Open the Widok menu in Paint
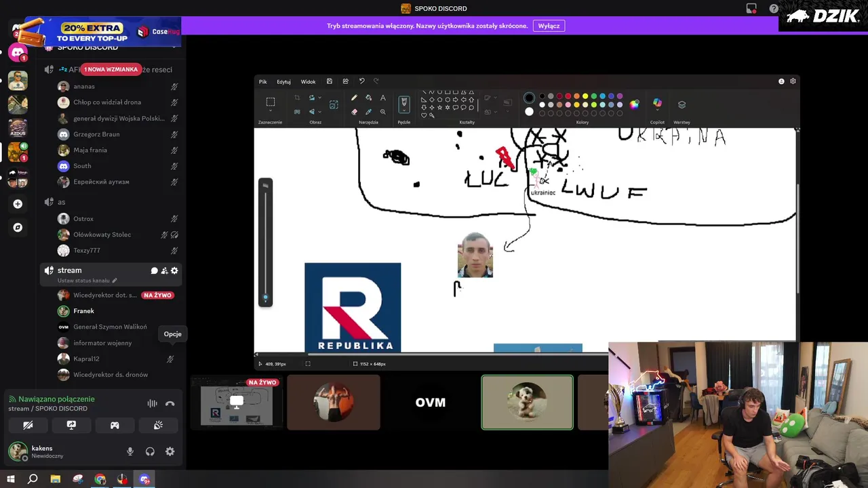This screenshot has height=488, width=868. pyautogui.click(x=308, y=81)
